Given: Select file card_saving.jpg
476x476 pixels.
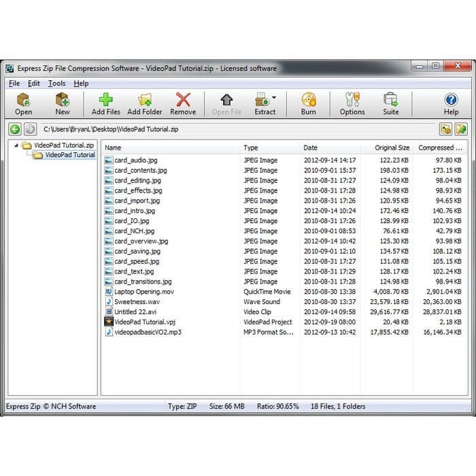Looking at the screenshot, I should pos(137,252).
